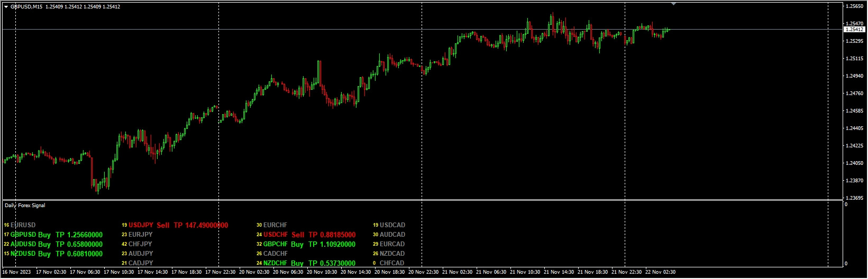Screen dimensions: 868x279
Task: Click the 22 Nov 02:30 time axis label
Action: click(661, 272)
